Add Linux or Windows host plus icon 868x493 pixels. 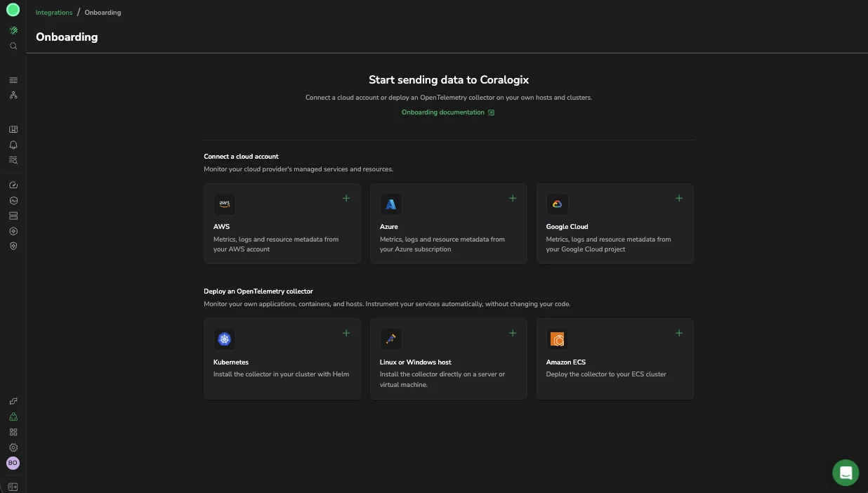tap(513, 333)
